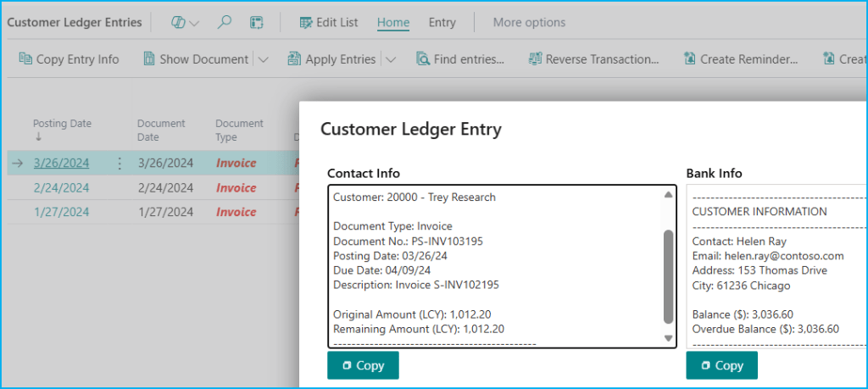Screen dimensions: 868x389
Task: Open Edit List mode
Action: click(x=328, y=23)
